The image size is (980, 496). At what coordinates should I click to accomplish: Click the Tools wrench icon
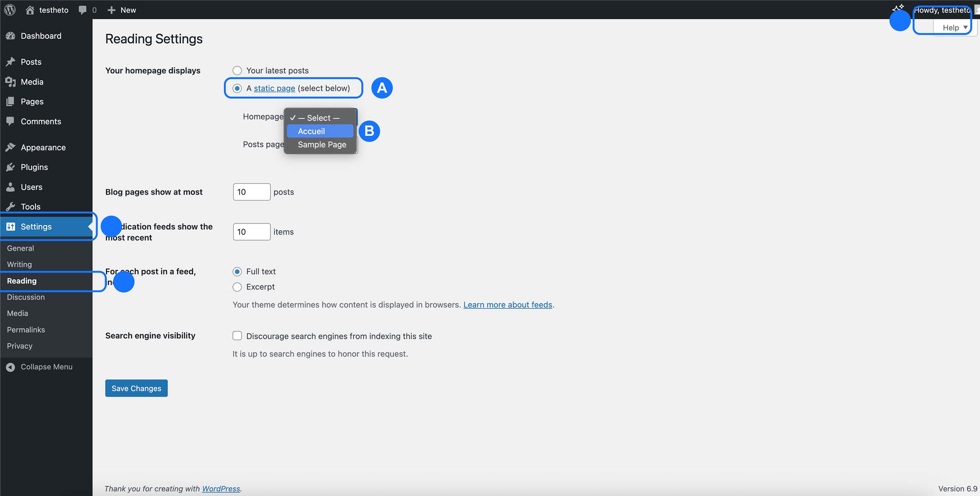[x=10, y=207]
